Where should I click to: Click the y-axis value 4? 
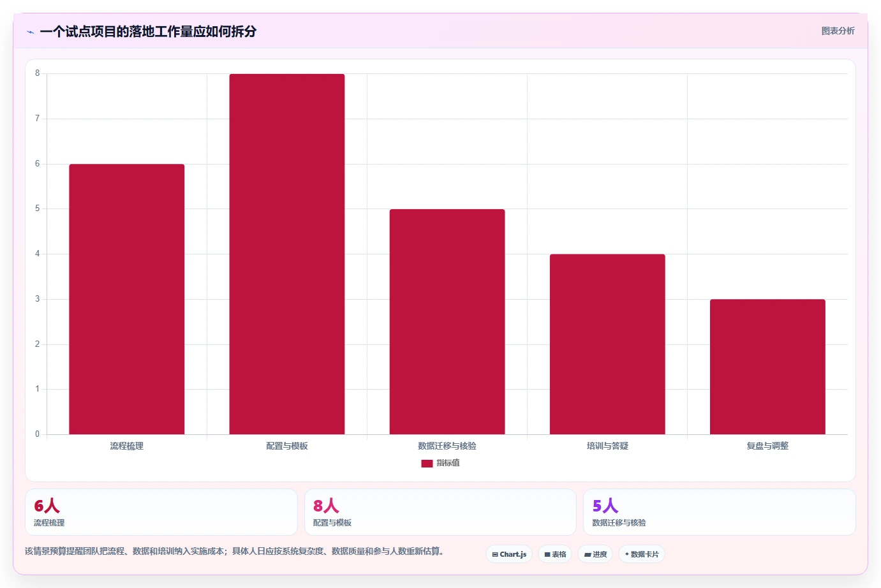37,254
